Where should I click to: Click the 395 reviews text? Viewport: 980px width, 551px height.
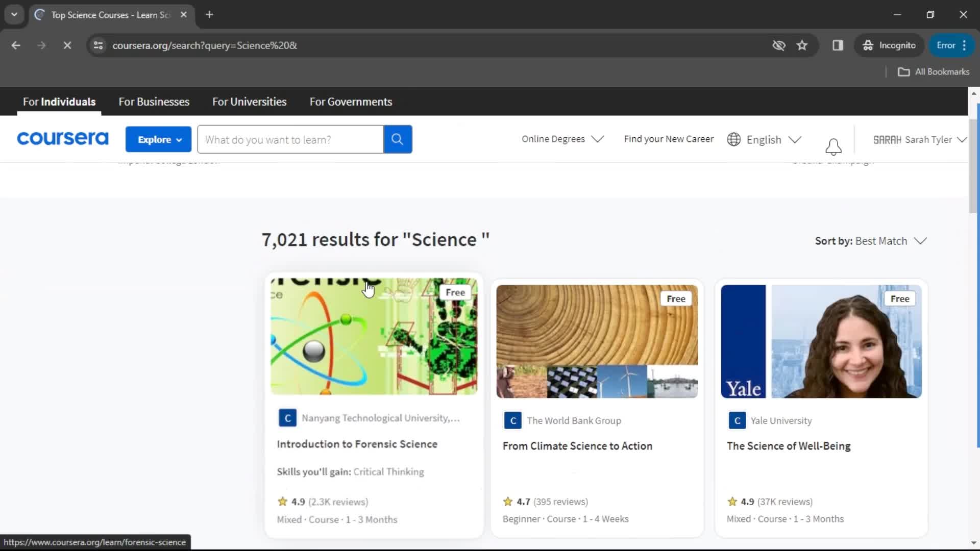pyautogui.click(x=560, y=502)
